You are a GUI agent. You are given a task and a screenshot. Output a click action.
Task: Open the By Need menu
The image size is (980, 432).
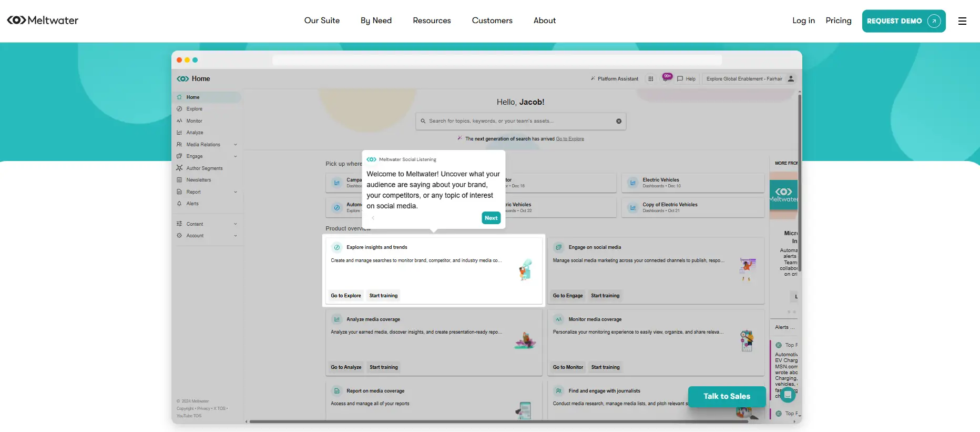tap(376, 21)
